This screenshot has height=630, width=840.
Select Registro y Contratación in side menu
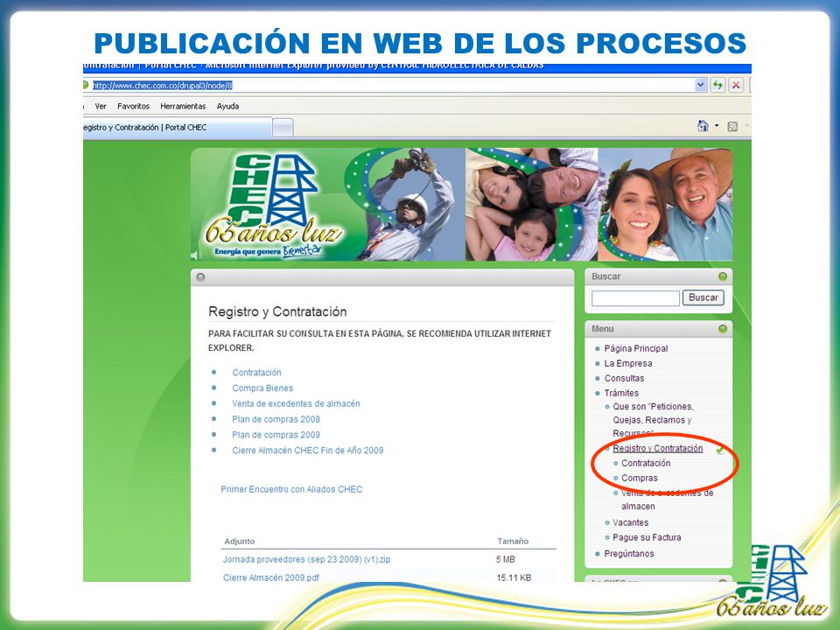658,448
